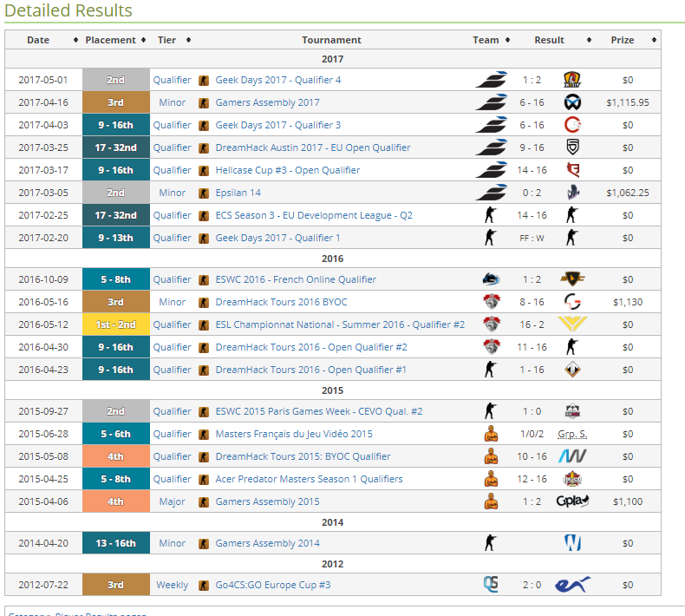This screenshot has width=685, height=616.
Task: Open Go4CS:GO Europe Cup #3 link
Action: (273, 585)
